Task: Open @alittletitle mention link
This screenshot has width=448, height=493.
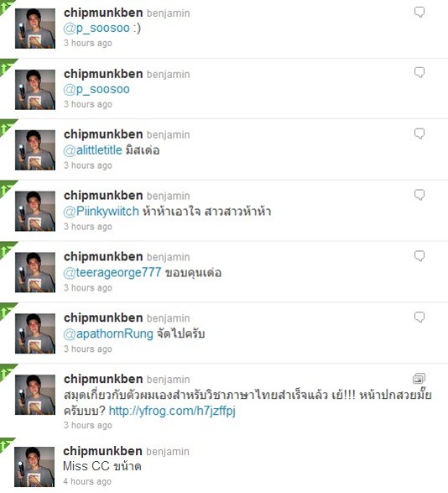Action: click(x=92, y=150)
